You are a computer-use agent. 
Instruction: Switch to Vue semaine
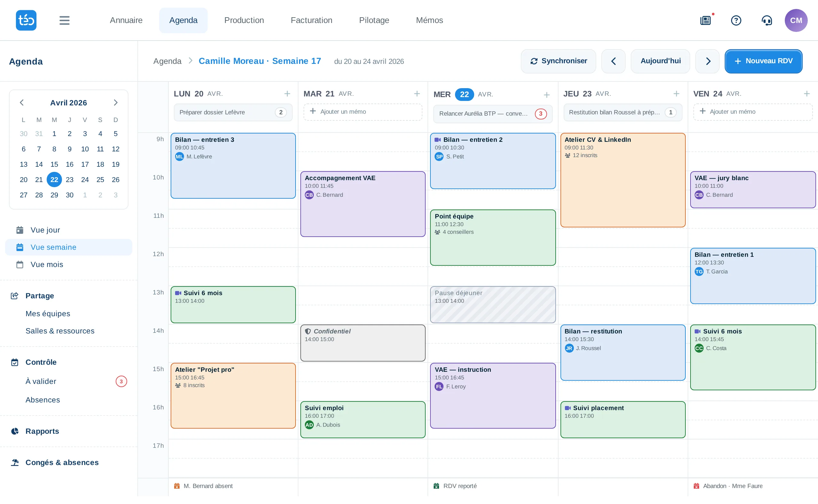click(69, 247)
